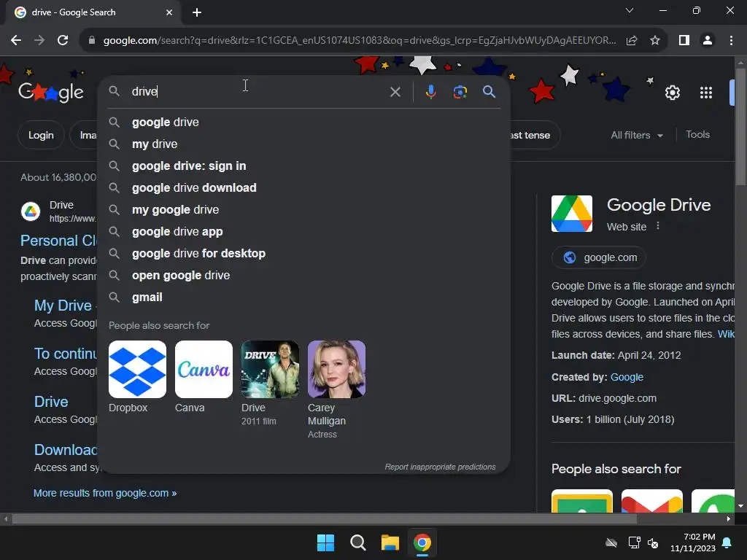Screen dimensions: 747x560
Task: Open the Chrome profile icon
Action: 708,41
